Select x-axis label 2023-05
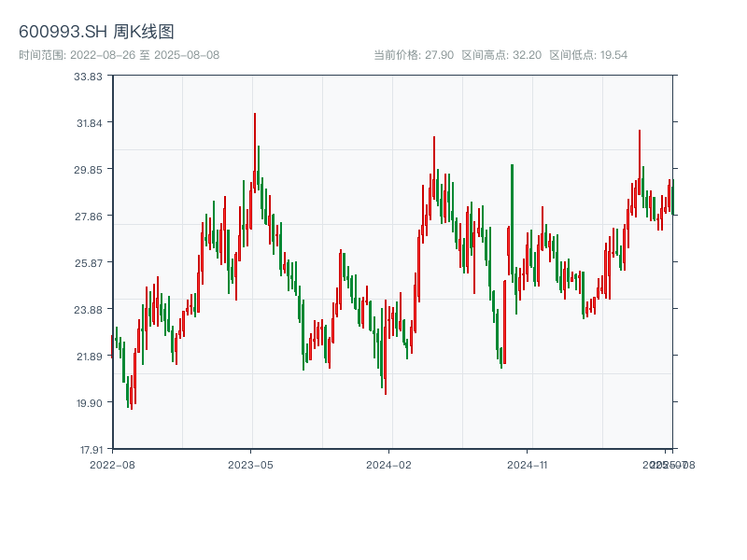The image size is (747, 560). [250, 465]
